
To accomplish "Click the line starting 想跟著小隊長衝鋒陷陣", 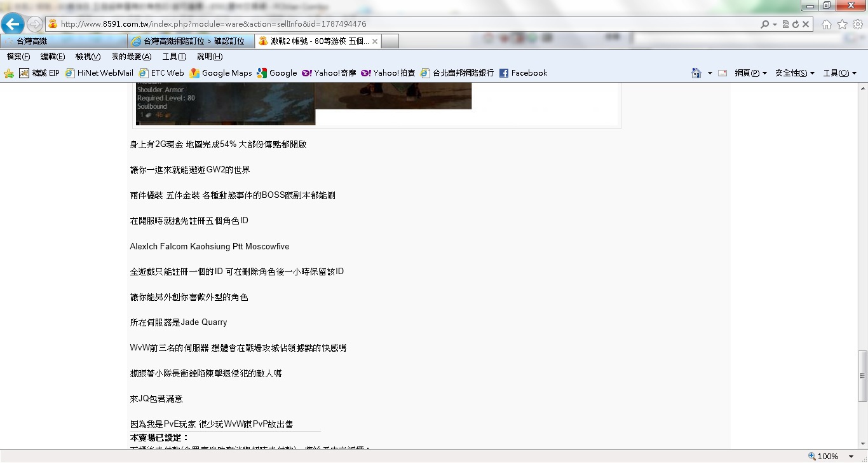I will pyautogui.click(x=206, y=373).
